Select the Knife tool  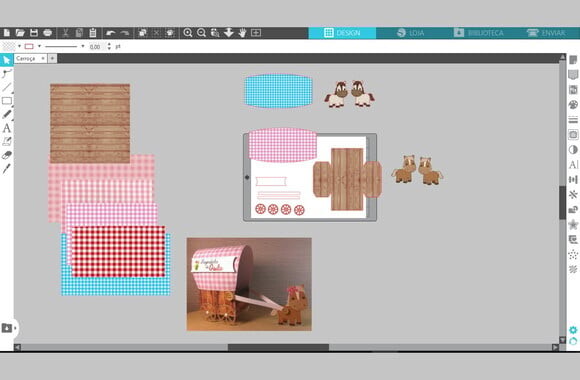[x=7, y=169]
